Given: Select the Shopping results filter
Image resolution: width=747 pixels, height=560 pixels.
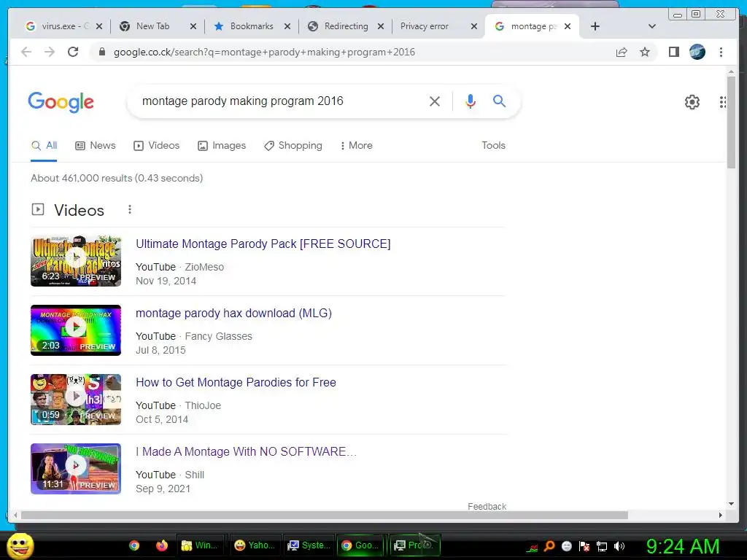Looking at the screenshot, I should point(293,145).
